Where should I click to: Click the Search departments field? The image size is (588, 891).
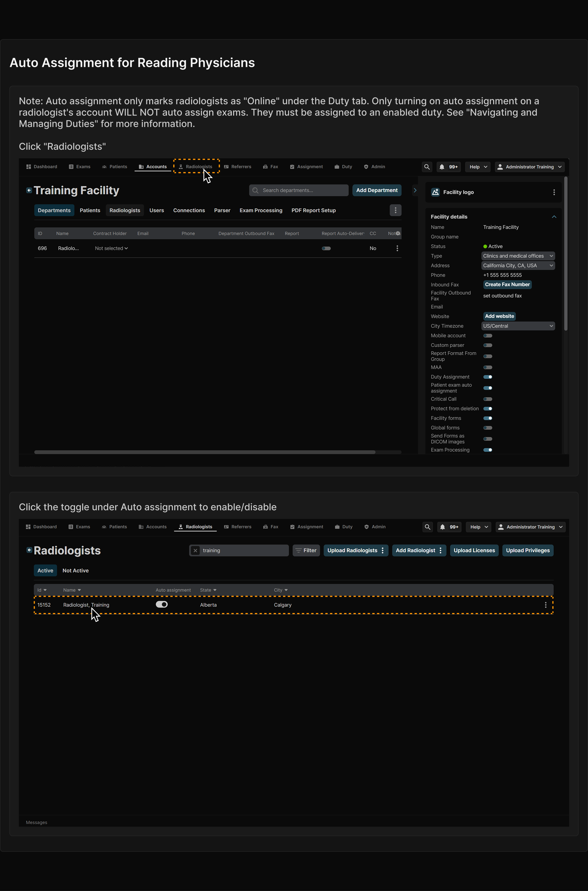[298, 190]
